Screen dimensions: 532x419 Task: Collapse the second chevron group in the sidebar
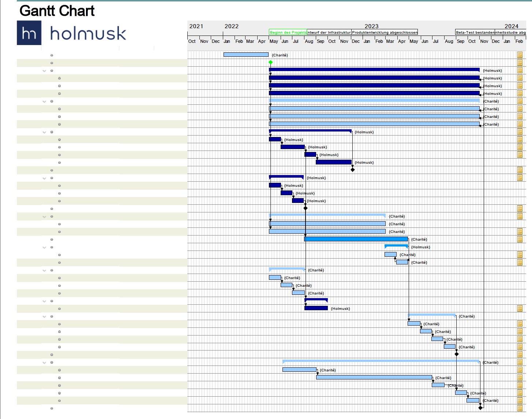[x=44, y=101]
